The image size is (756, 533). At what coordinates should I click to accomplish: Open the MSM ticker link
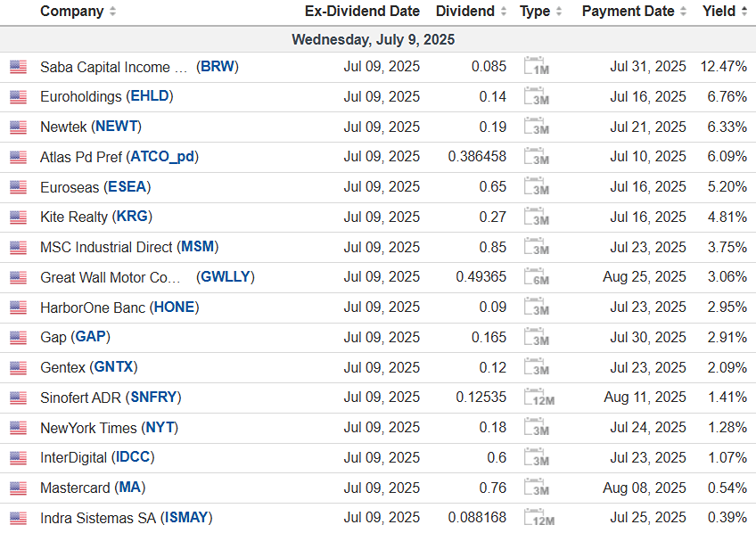(x=198, y=247)
